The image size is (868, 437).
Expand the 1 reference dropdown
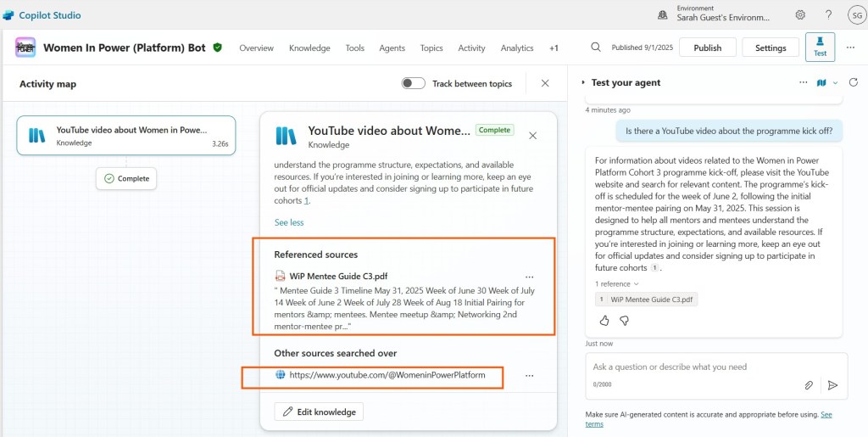[616, 283]
